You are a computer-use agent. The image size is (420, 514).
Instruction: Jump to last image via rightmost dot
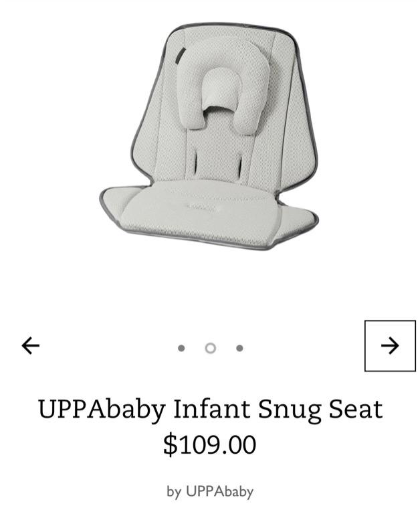239,348
